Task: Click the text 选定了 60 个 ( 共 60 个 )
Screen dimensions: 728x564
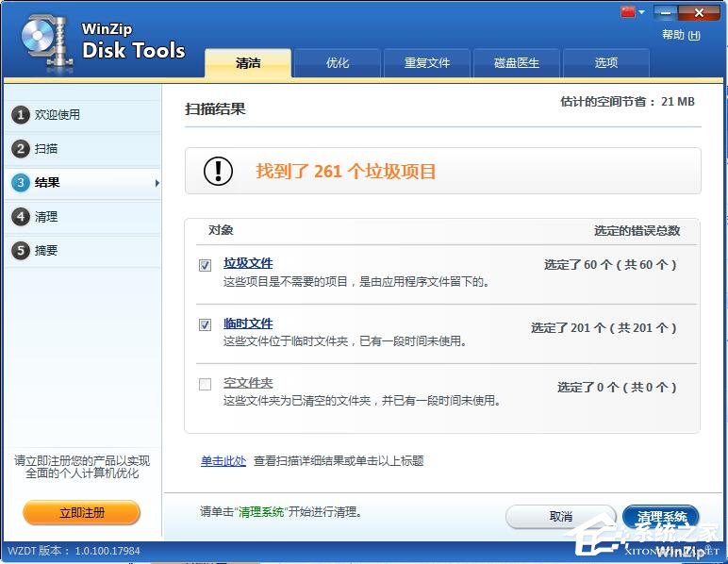Action: click(x=610, y=265)
